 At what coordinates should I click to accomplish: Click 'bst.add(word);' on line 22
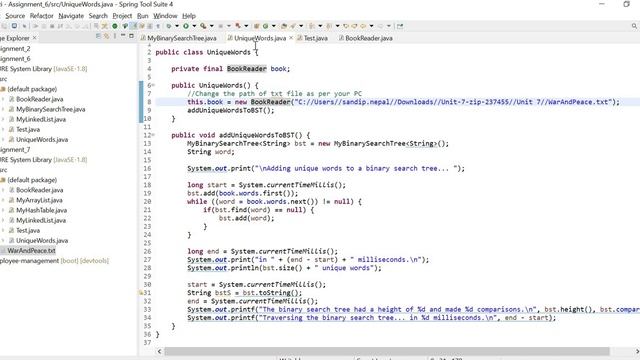tap(247, 218)
